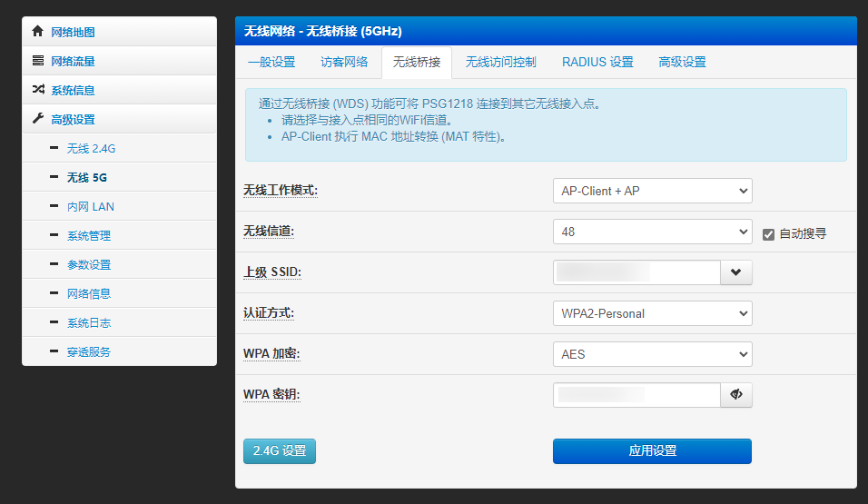Click the 2.4G 设置 button
Image resolution: width=868 pixels, height=504 pixels.
(280, 451)
